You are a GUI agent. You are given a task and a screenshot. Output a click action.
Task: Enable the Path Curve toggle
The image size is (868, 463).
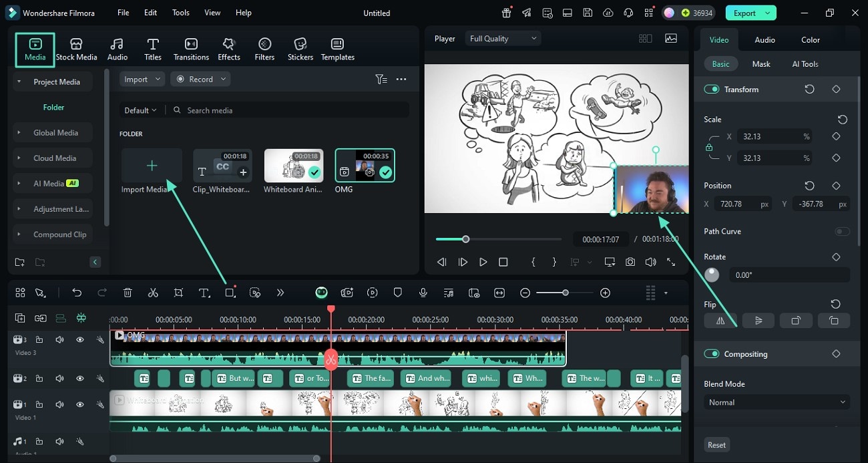[842, 231]
